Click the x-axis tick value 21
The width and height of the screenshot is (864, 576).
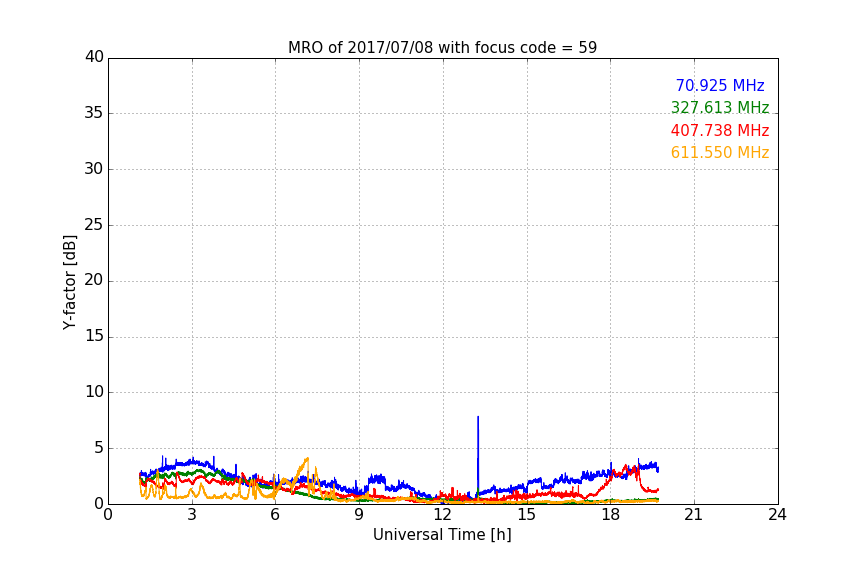point(694,515)
